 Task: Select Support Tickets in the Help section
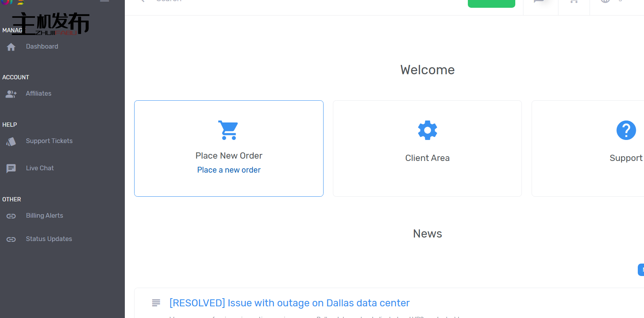pyautogui.click(x=49, y=141)
